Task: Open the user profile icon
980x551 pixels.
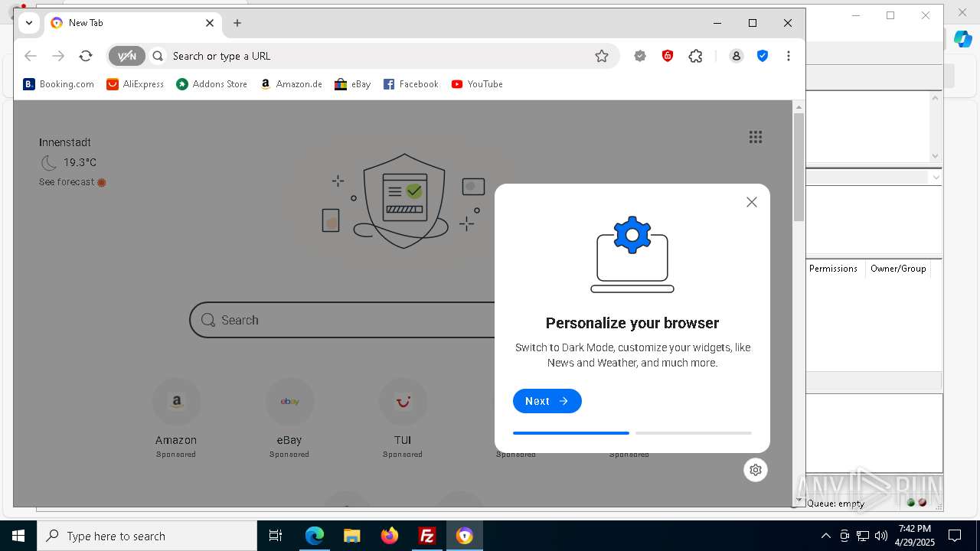Action: (x=737, y=56)
